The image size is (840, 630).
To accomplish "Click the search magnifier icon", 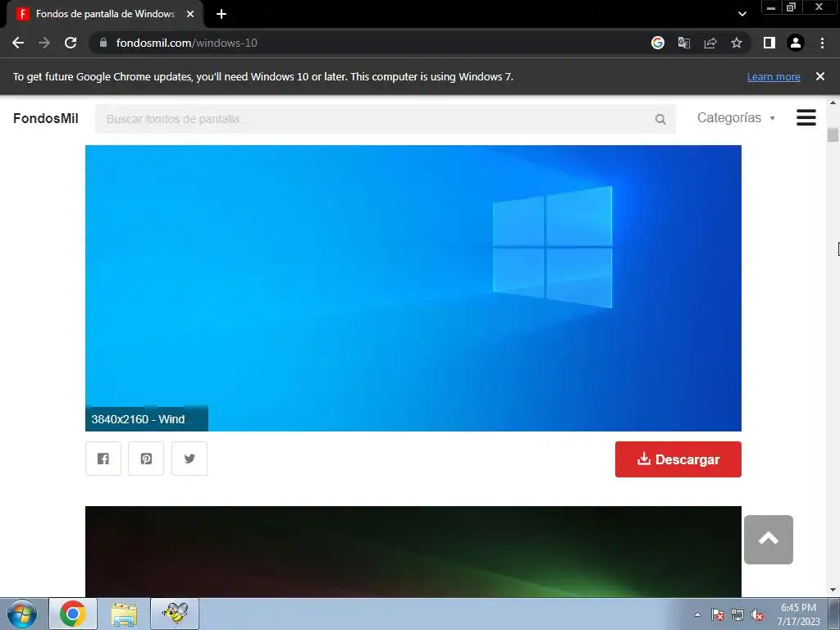I will pyautogui.click(x=660, y=119).
